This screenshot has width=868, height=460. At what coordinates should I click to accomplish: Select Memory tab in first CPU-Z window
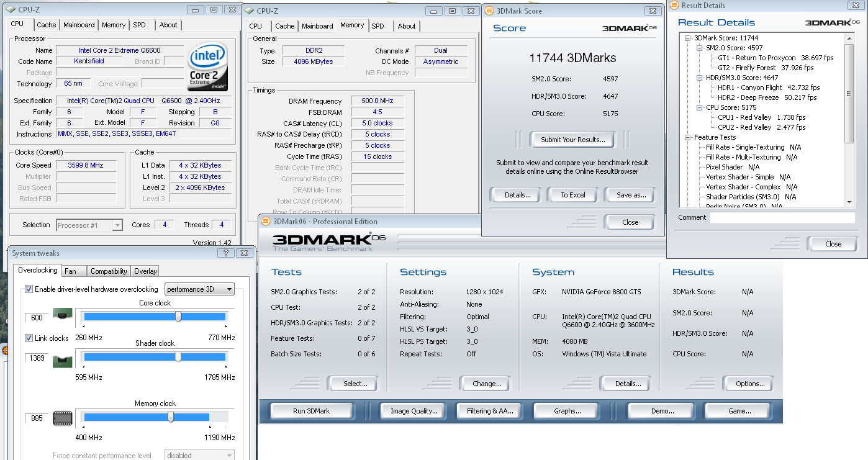click(x=114, y=25)
